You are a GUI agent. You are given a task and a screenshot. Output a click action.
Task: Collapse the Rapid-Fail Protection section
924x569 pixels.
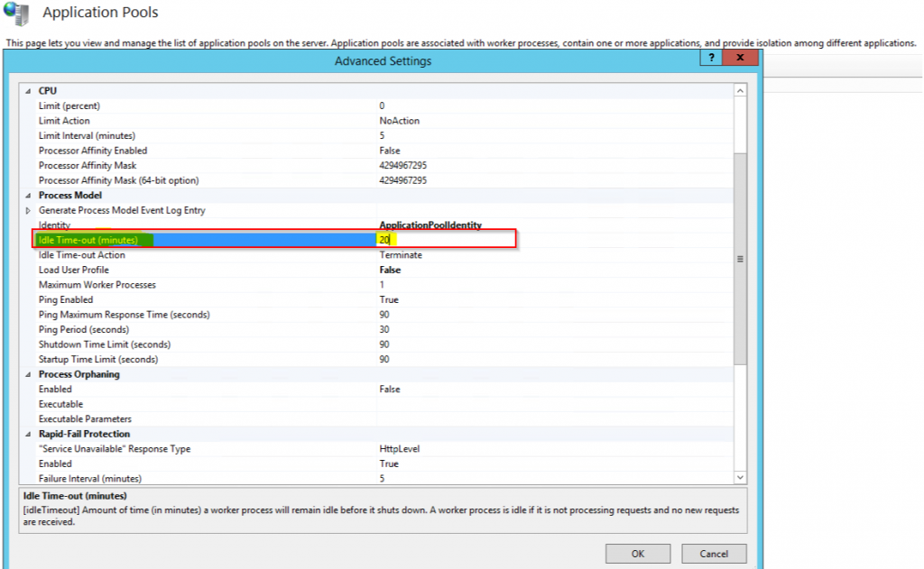28,434
